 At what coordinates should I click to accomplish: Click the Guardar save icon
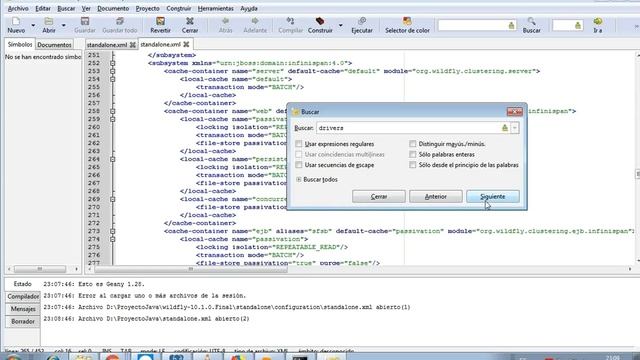(85, 21)
